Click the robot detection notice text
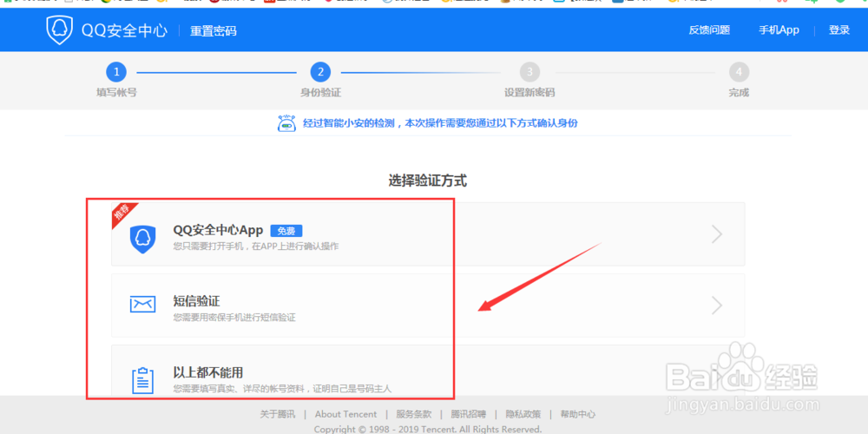Viewport: 868px width, 434px height. (440, 123)
